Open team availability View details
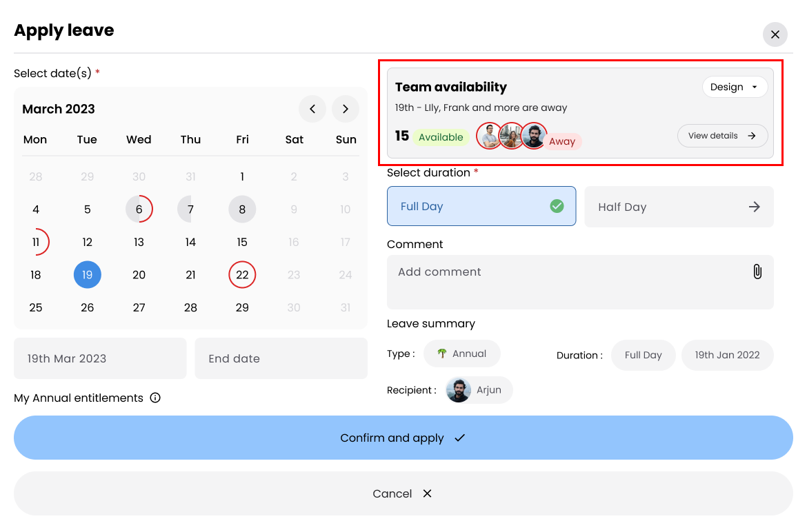 (722, 135)
